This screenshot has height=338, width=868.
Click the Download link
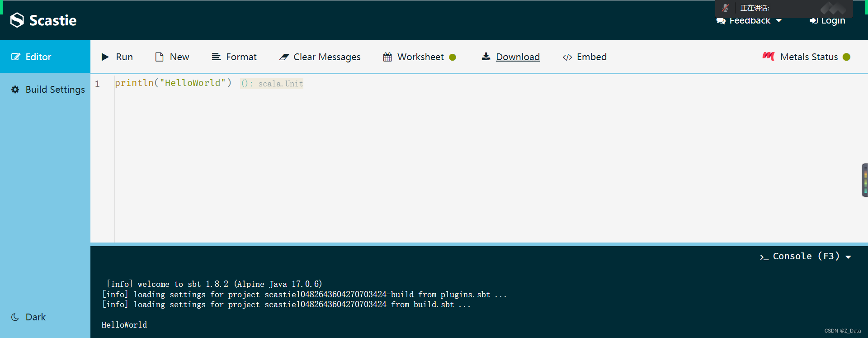pyautogui.click(x=518, y=57)
